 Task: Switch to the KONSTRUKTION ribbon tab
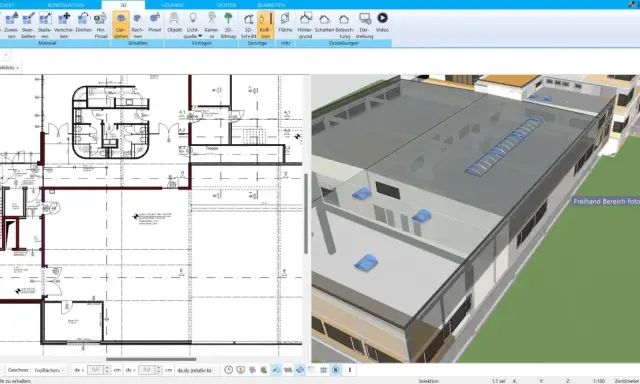[66, 5]
